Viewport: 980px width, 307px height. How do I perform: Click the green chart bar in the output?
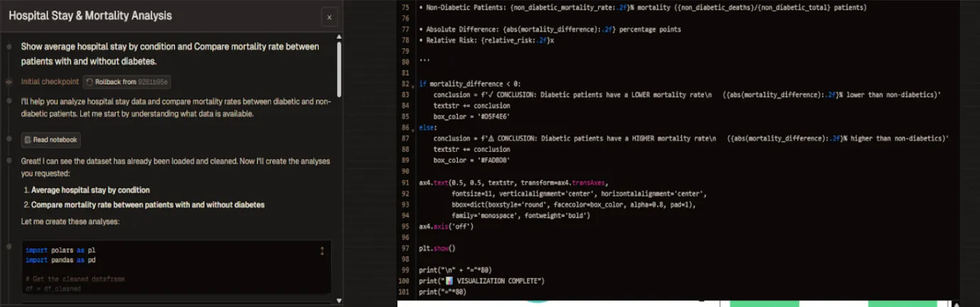(764, 303)
